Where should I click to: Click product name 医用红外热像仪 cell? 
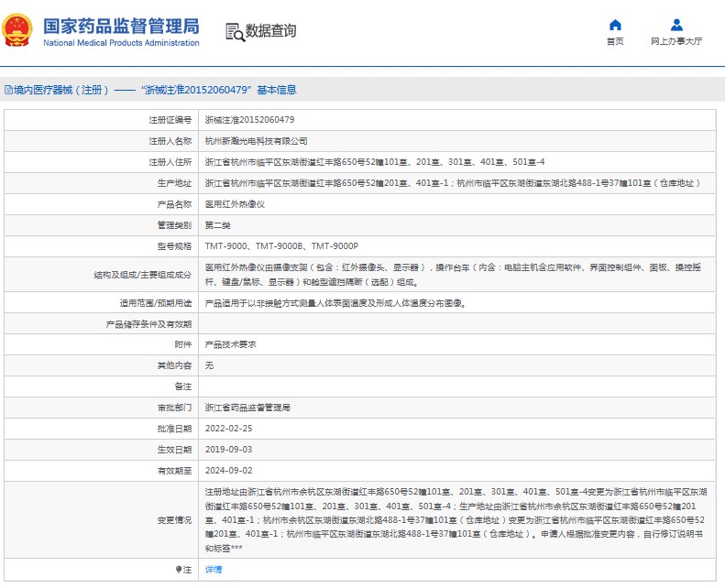coord(235,204)
